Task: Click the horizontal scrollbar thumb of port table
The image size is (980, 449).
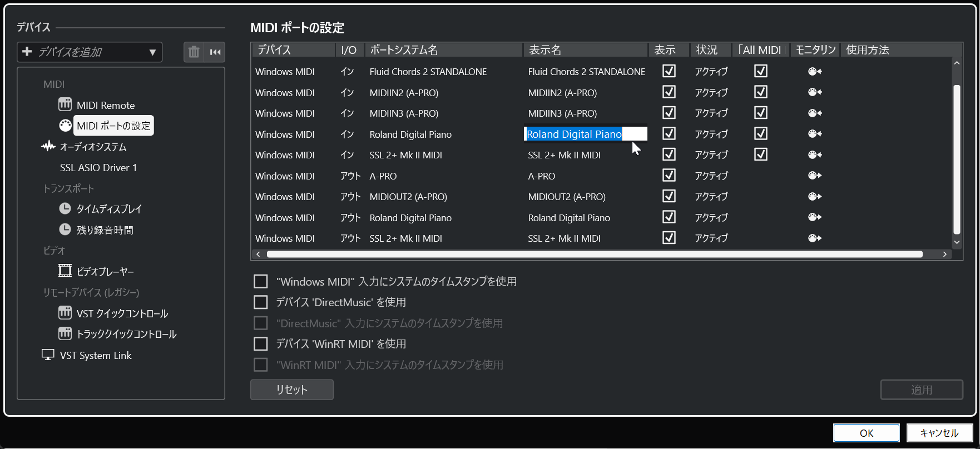Action: click(595, 254)
